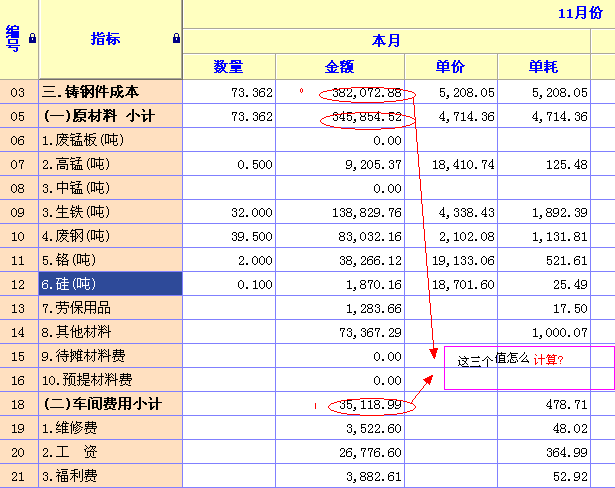Click amount cell 9,205.37

pyautogui.click(x=340, y=164)
